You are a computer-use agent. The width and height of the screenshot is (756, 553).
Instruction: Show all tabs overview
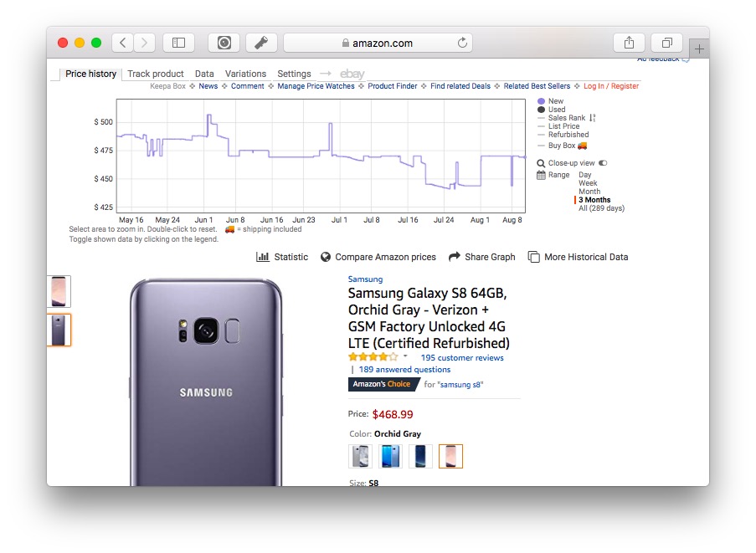coord(666,43)
